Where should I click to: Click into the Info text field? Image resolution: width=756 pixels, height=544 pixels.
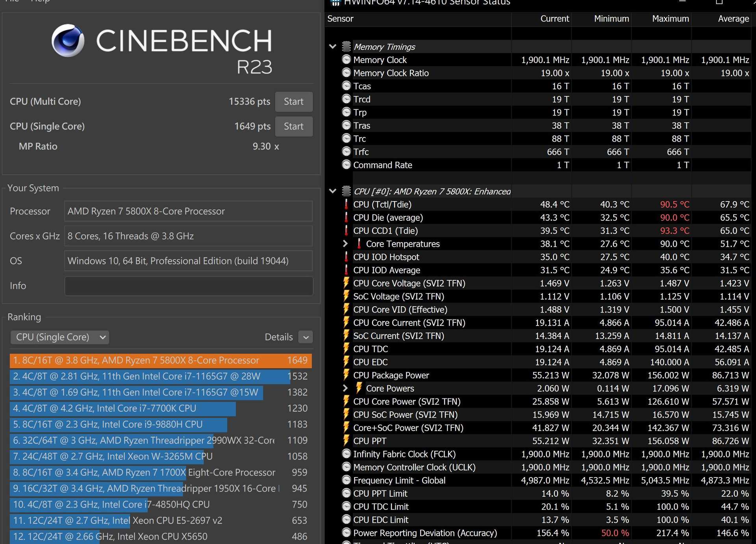coord(189,286)
